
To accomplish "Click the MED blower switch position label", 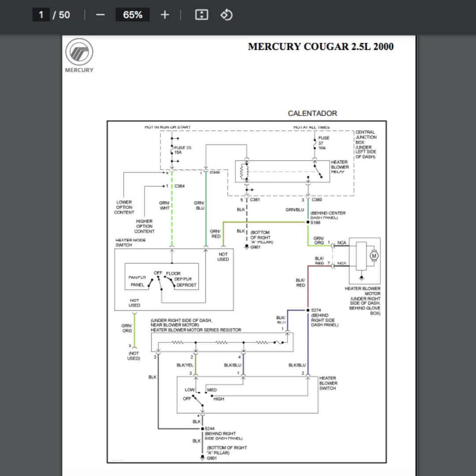I will [212, 390].
